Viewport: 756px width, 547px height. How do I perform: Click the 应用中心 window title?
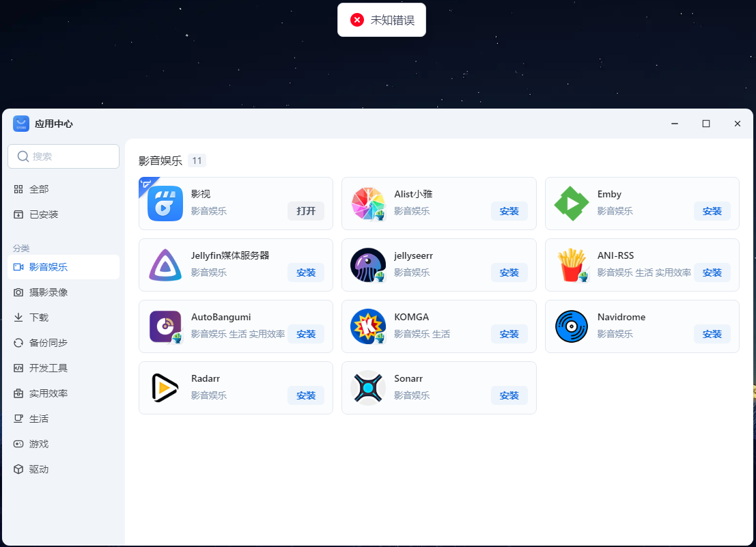(53, 124)
